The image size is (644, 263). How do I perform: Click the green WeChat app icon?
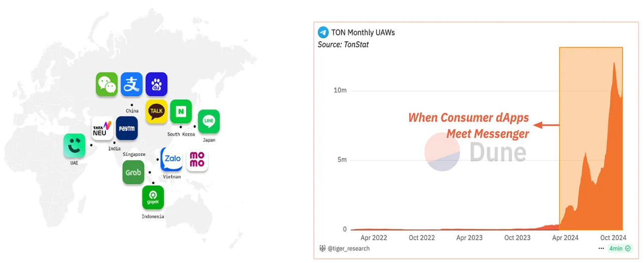pos(106,84)
